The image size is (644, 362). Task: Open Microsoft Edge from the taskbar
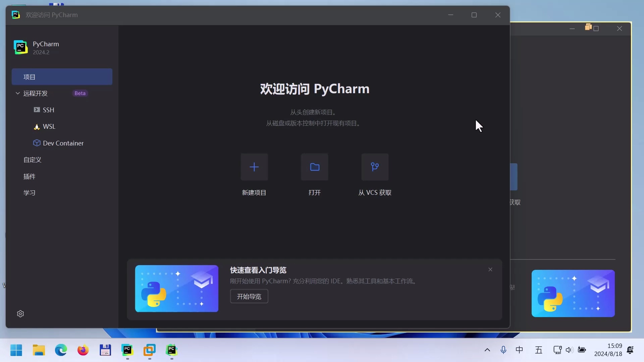tap(61, 350)
